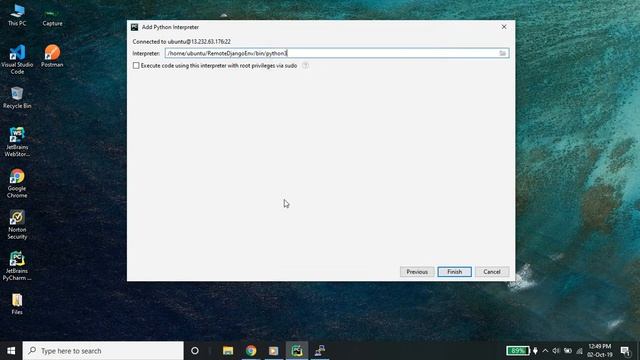Select the Capture desktop shortcut
Screen dimensions: 640x360
52,17
